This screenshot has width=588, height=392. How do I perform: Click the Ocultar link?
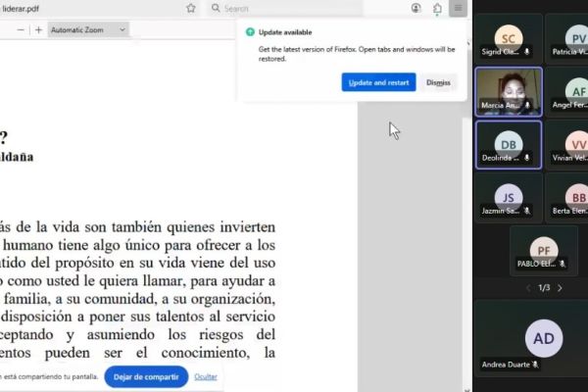pos(206,376)
